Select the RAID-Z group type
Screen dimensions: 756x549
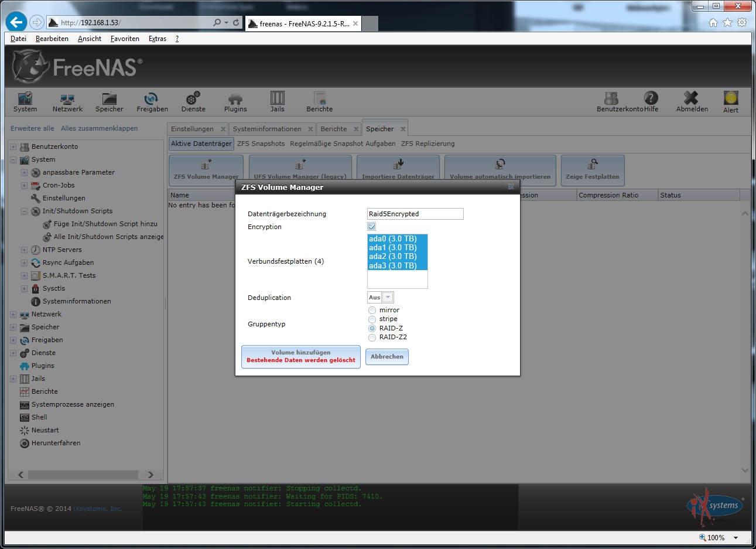372,328
